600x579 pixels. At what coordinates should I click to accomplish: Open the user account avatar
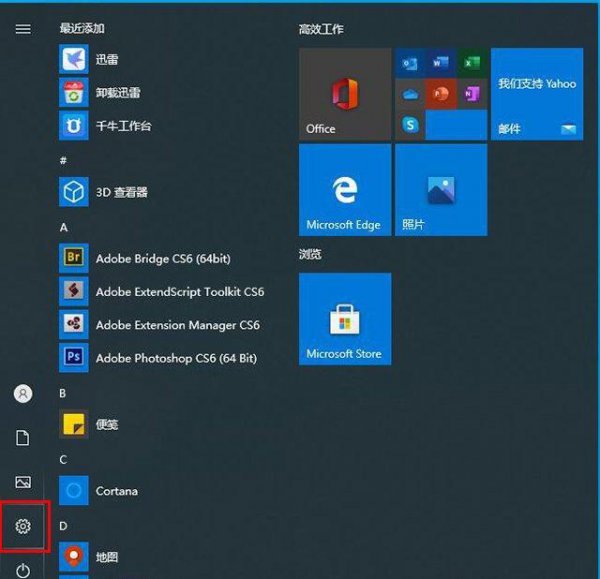pos(23,393)
